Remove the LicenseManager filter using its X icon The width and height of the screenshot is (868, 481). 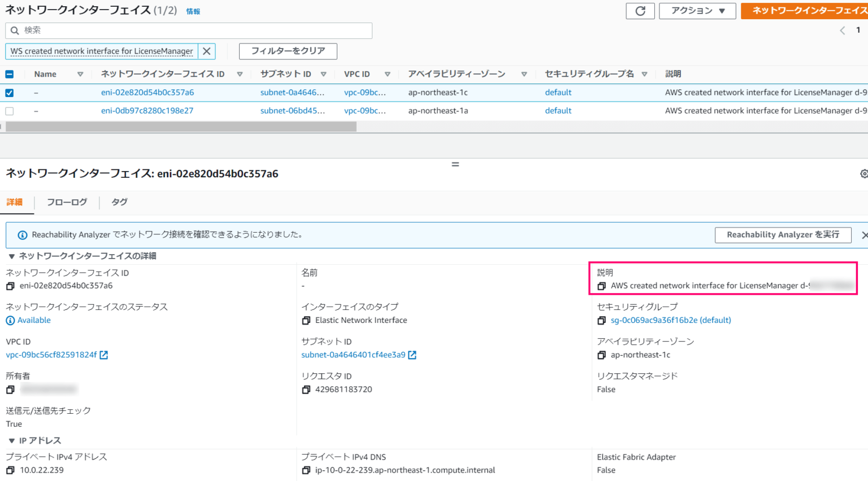click(x=206, y=51)
